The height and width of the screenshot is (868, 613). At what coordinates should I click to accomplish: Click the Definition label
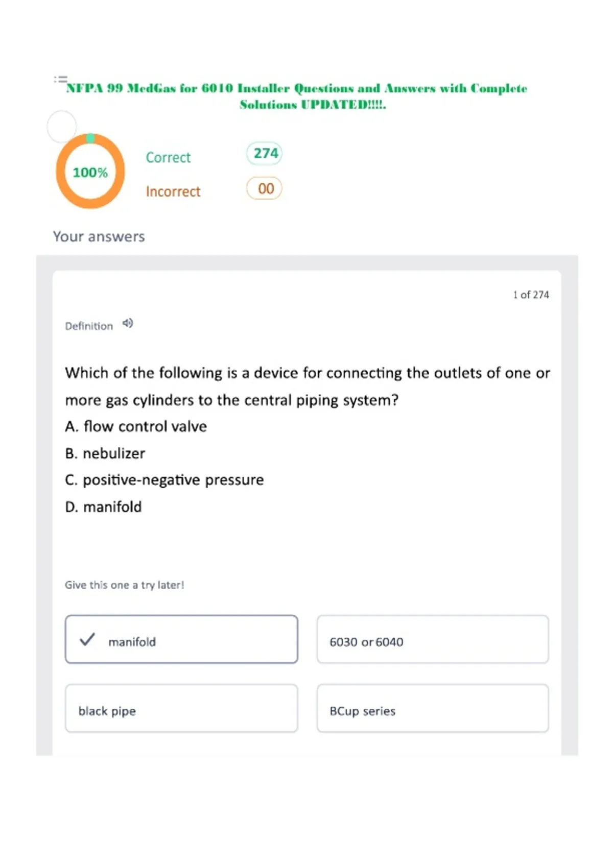pos(89,326)
